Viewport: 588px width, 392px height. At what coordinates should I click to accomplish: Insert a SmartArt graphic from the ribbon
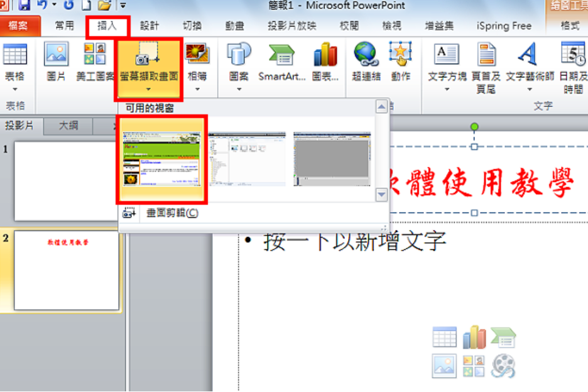pos(282,62)
